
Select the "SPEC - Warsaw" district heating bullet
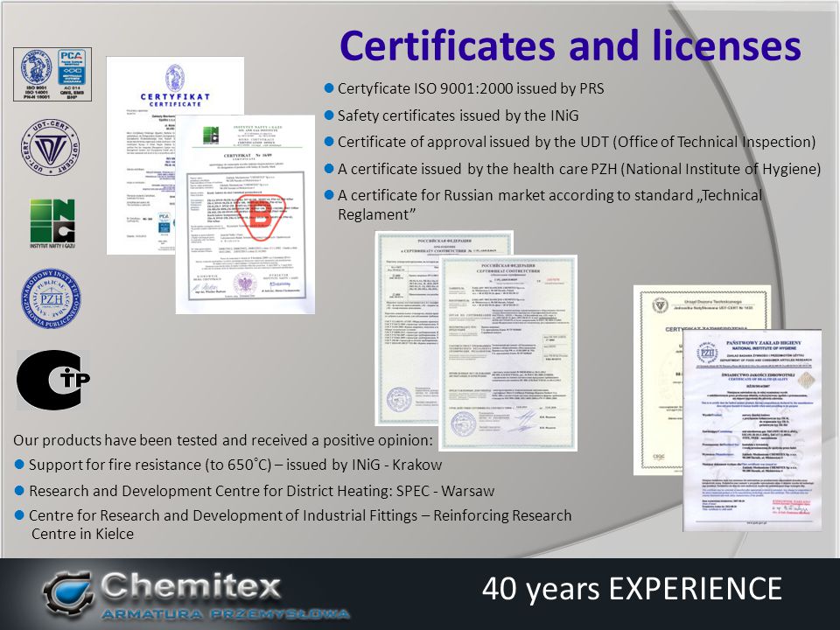pos(262,491)
